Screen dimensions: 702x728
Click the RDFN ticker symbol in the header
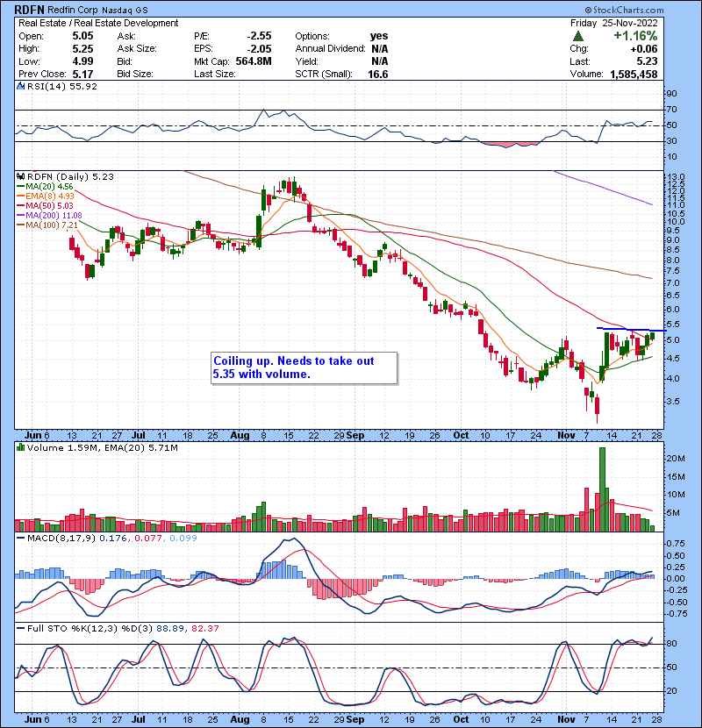point(30,10)
